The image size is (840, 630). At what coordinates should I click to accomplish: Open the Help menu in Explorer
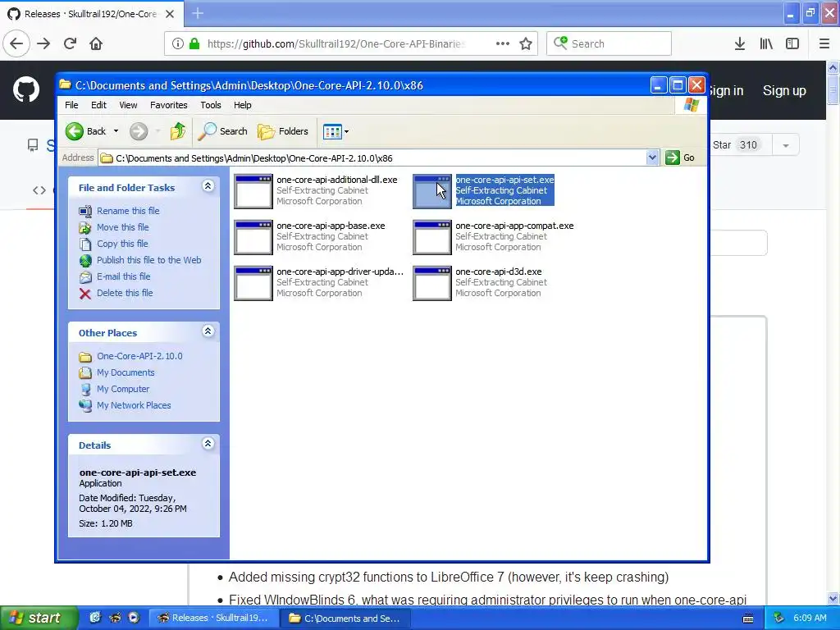pyautogui.click(x=242, y=105)
